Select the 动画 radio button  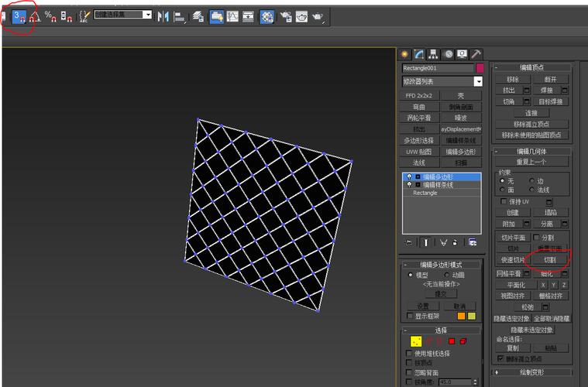[x=447, y=275]
